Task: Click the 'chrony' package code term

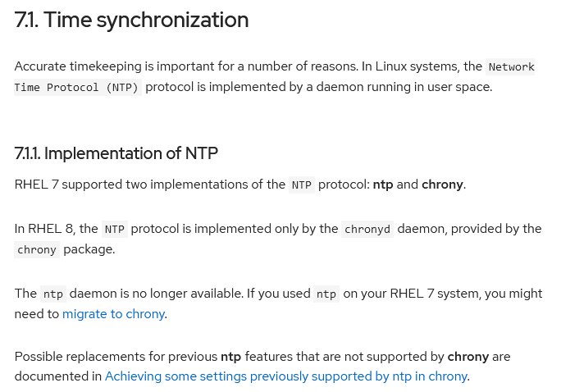Action: coord(37,249)
